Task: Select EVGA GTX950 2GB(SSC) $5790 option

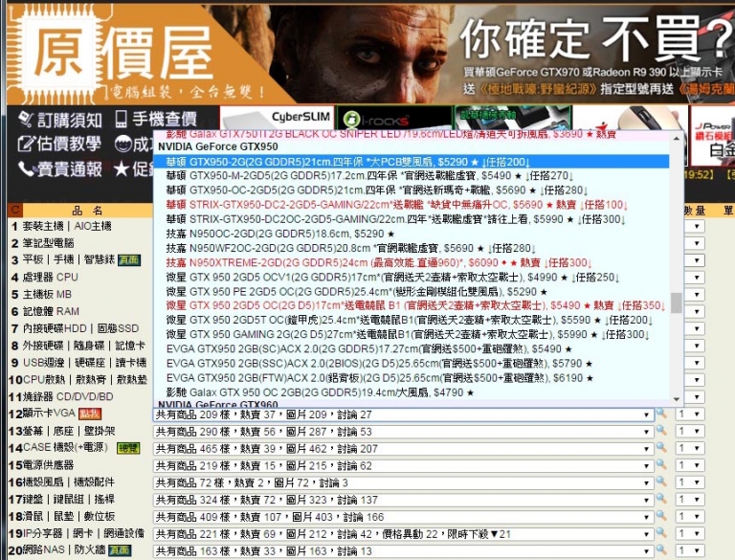Action: tap(412, 364)
